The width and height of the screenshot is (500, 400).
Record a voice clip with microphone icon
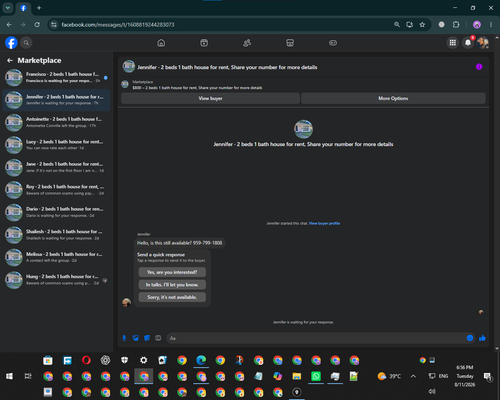124,338
